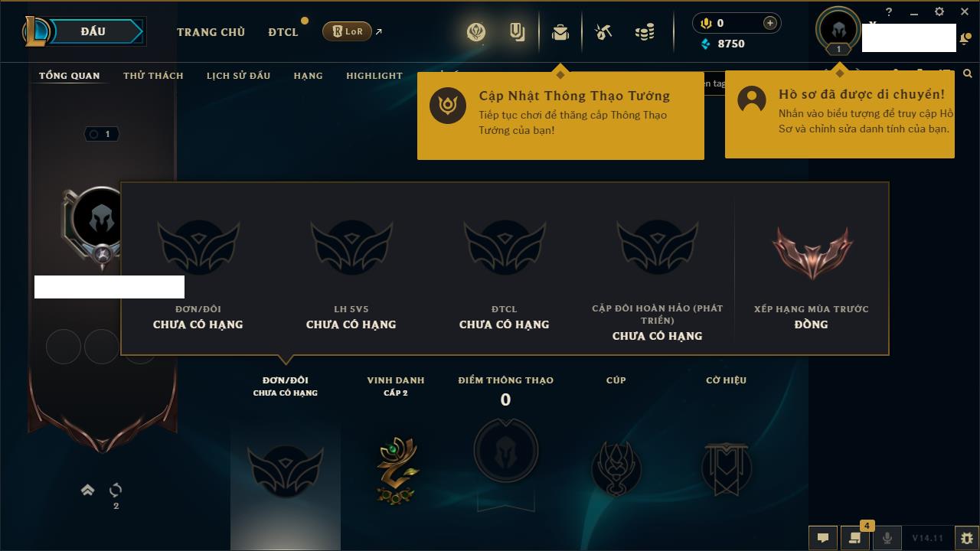Open the client settings gear icon
The image size is (980, 551).
[x=939, y=11]
